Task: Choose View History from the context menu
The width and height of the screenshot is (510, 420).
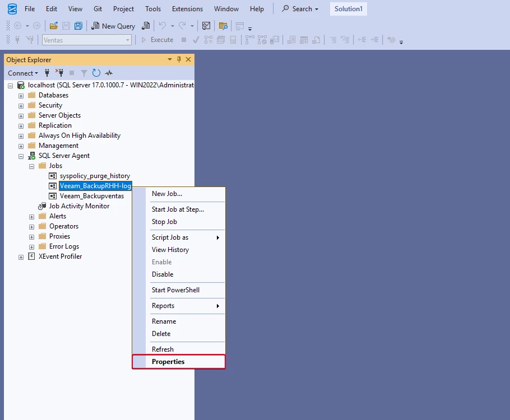Action: pos(179,250)
